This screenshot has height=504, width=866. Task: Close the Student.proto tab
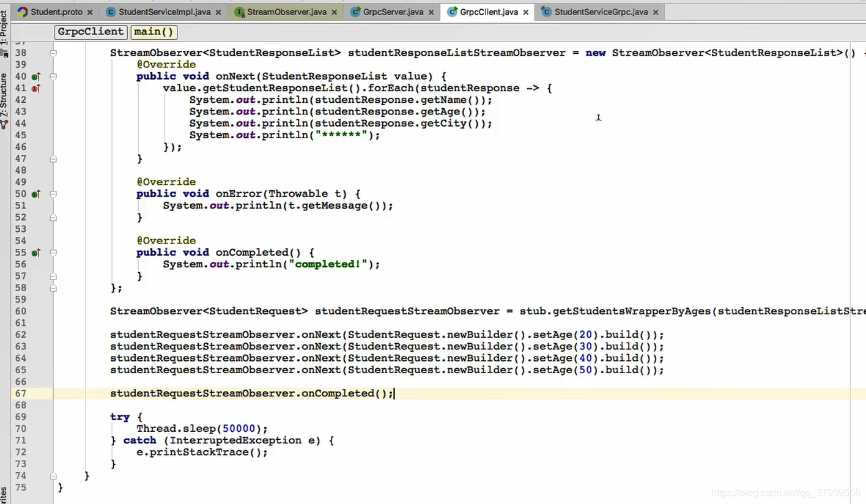click(x=90, y=12)
